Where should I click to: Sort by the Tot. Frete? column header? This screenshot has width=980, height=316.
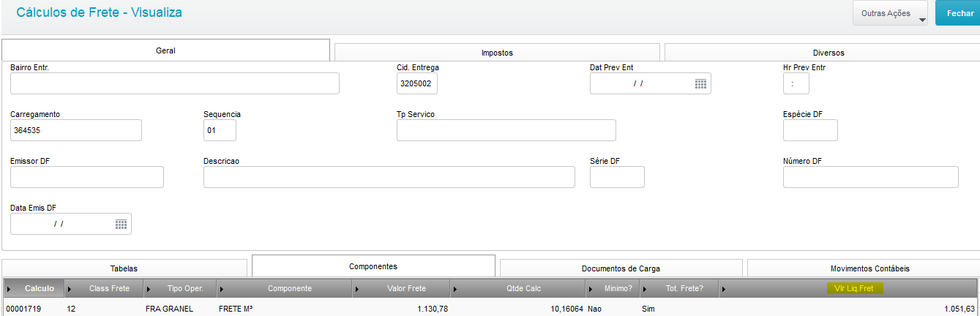click(x=681, y=288)
